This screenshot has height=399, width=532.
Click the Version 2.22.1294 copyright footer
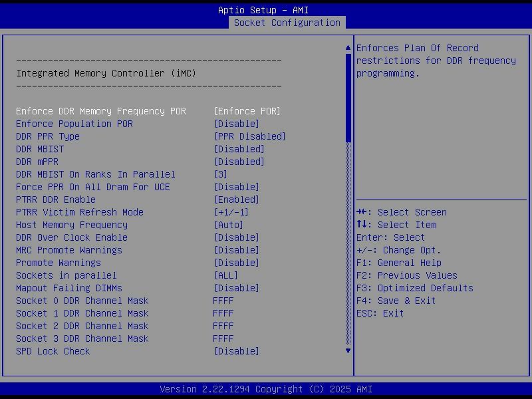pyautogui.click(x=266, y=389)
